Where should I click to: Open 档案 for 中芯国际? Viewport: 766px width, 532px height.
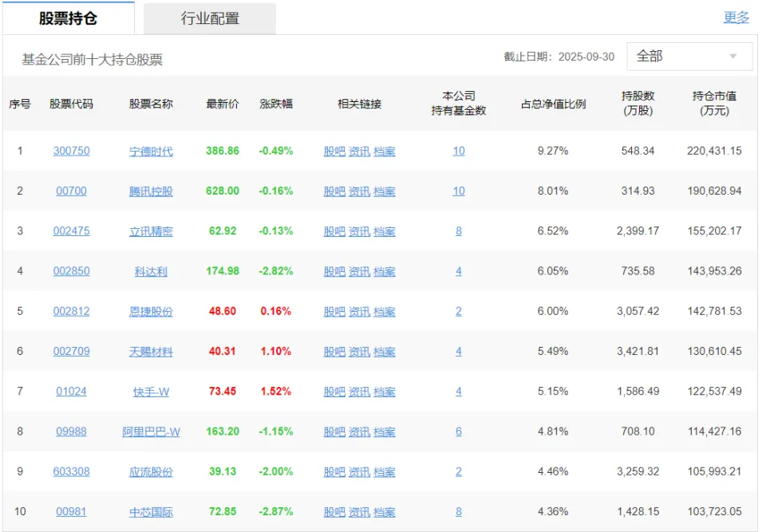click(x=384, y=512)
